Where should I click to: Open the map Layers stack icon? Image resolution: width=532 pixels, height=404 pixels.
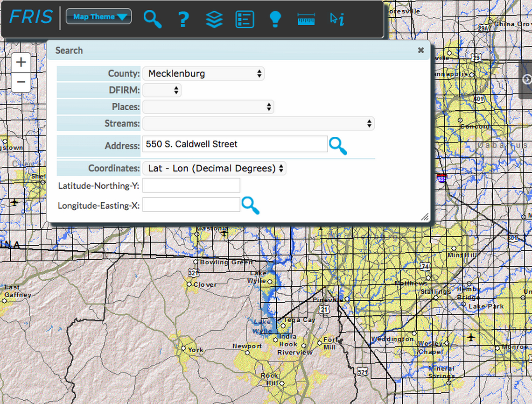pos(214,19)
